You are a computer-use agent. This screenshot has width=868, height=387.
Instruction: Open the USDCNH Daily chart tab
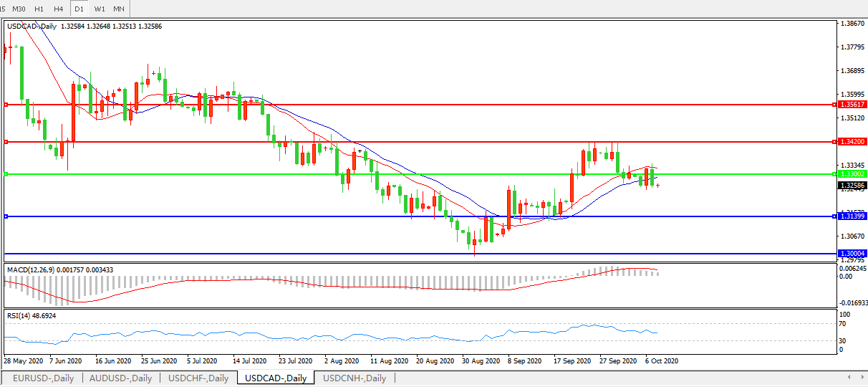coord(354,378)
